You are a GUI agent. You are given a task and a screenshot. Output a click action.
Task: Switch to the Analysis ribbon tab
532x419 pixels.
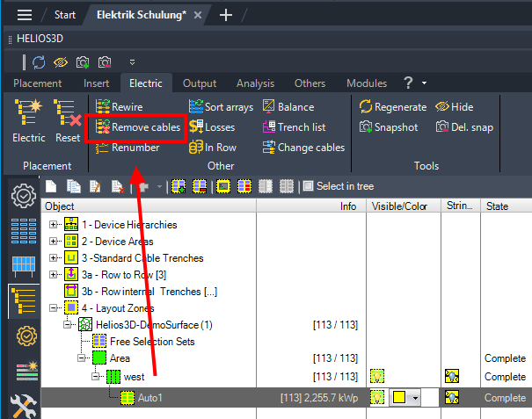255,83
